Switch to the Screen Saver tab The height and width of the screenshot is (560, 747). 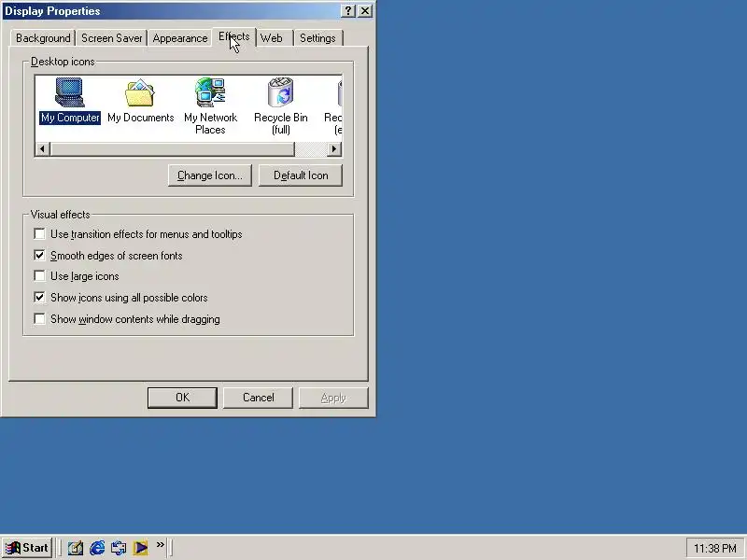[111, 38]
